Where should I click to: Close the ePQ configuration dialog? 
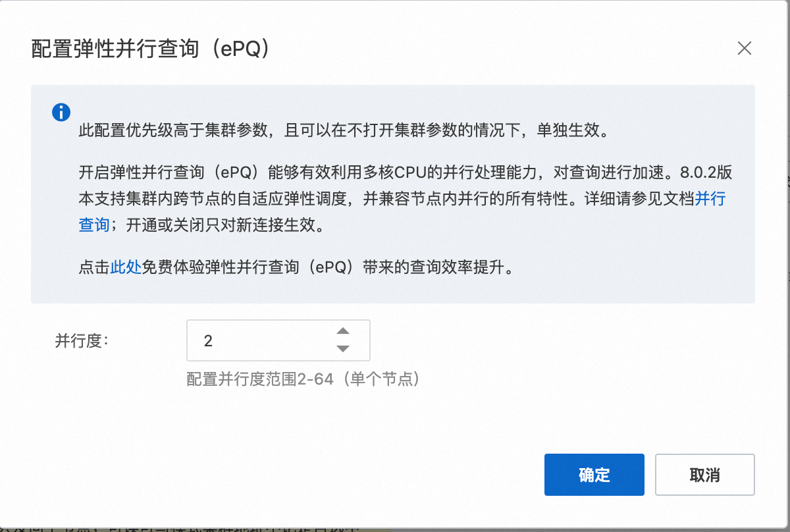pyautogui.click(x=745, y=48)
